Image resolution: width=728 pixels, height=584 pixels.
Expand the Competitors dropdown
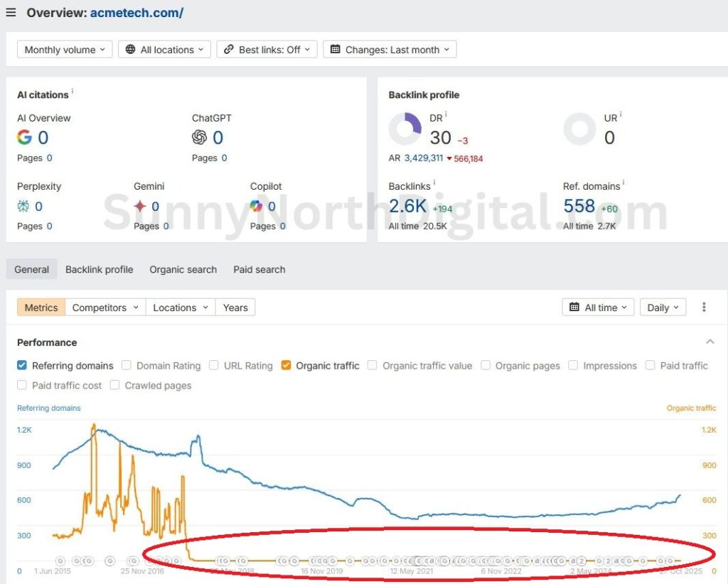[105, 307]
